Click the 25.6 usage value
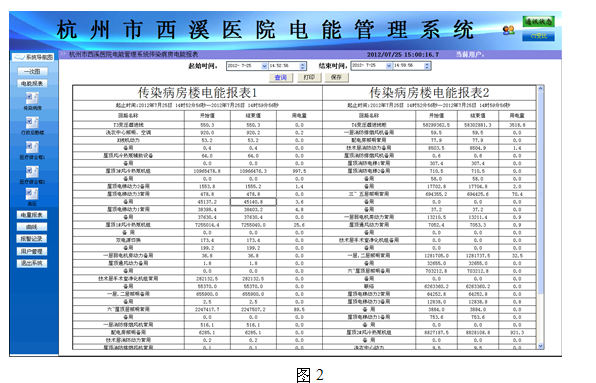The image size is (596, 383). coord(299,225)
